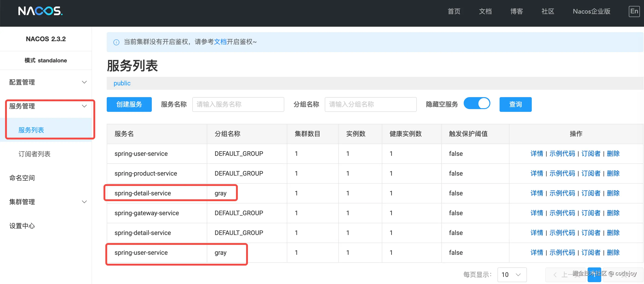
Task: Open 订阅者列表 in the sidebar
Action: pos(34,154)
